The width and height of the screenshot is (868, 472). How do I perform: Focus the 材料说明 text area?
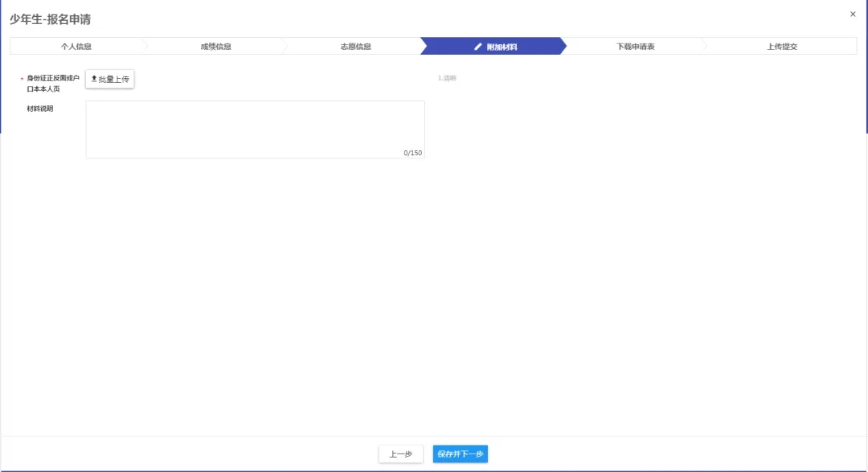[255, 129]
